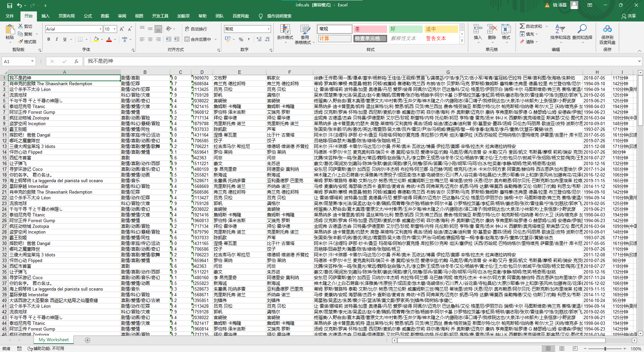
Task: Expand the formula bar chevron
Action: [x=639, y=61]
